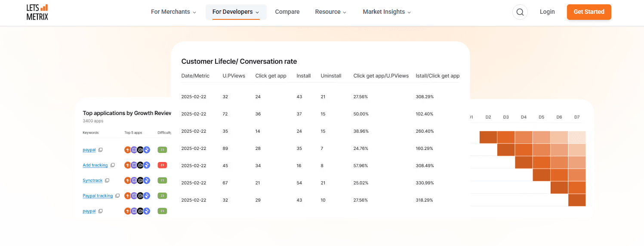Click the 330.99% value
This screenshot has height=246, width=644.
pos(425,183)
